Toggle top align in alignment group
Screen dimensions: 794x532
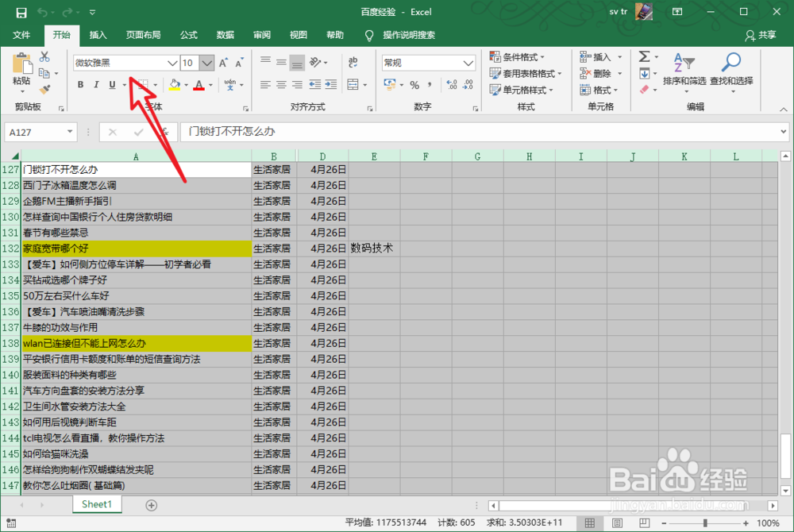coord(265,62)
